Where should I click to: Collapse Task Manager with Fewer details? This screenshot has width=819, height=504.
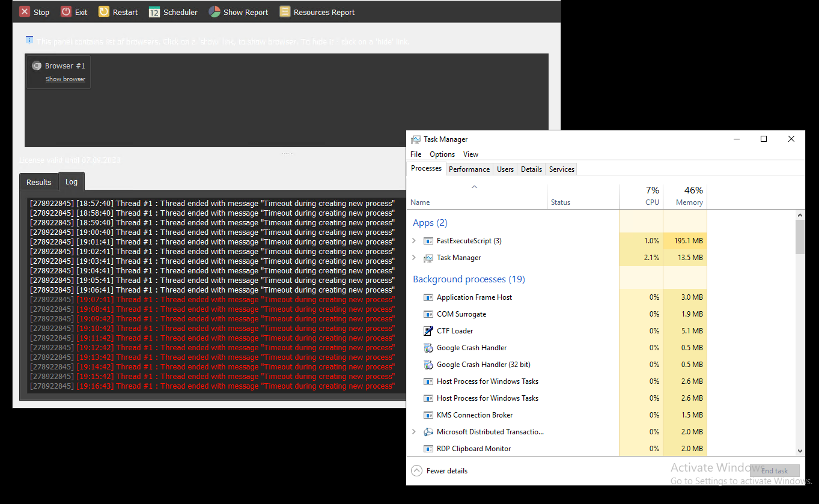click(x=439, y=471)
